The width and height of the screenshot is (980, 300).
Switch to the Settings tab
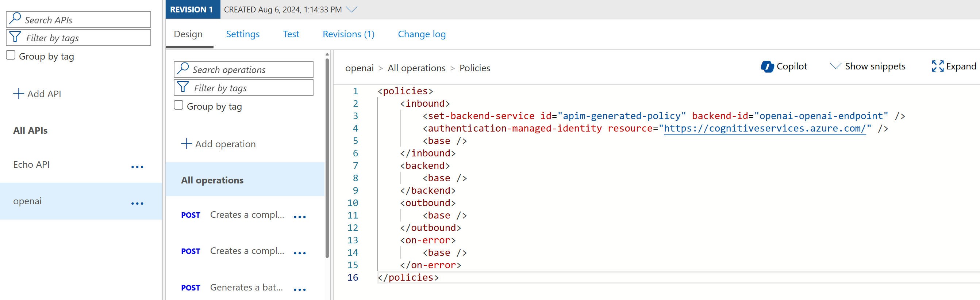pyautogui.click(x=243, y=34)
